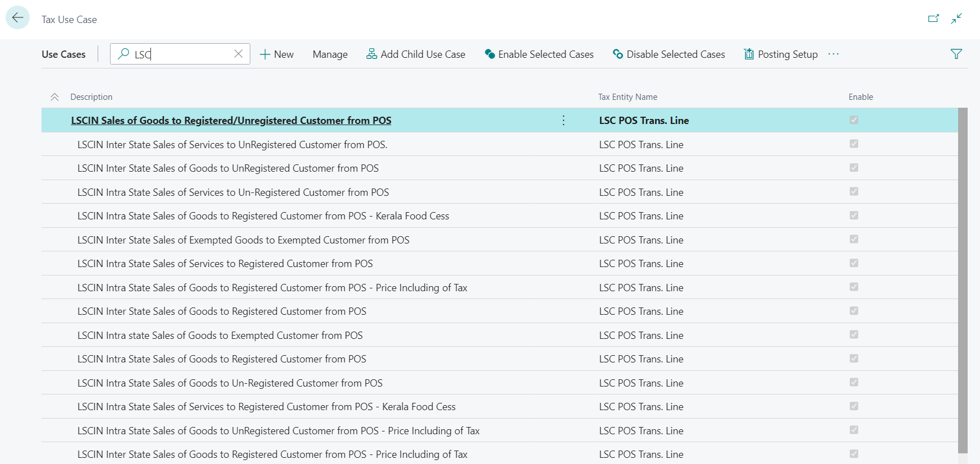
Task: Click the magnifier search icon
Action: [123, 54]
